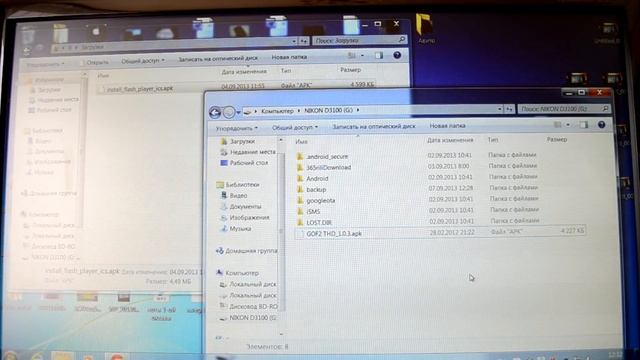This screenshot has width=640, height=360.
Task: Click "Компьютер" breadcrumb in address bar
Action: coord(277,111)
